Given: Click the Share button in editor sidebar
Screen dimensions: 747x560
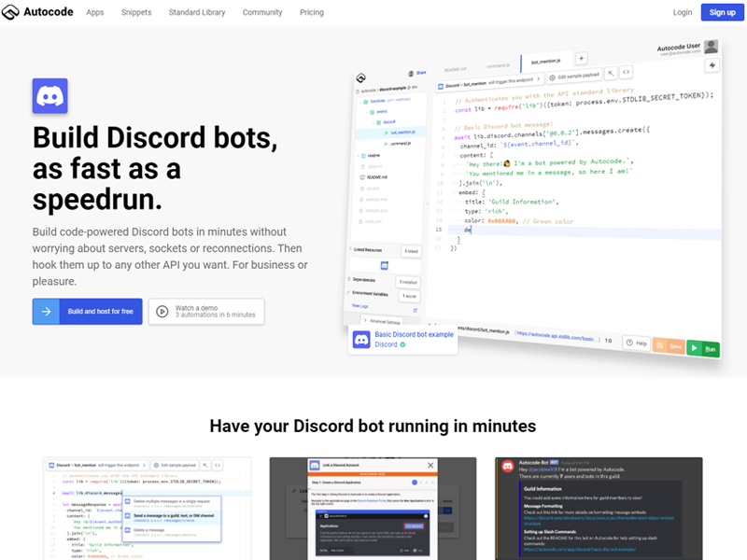Looking at the screenshot, I should point(417,73).
